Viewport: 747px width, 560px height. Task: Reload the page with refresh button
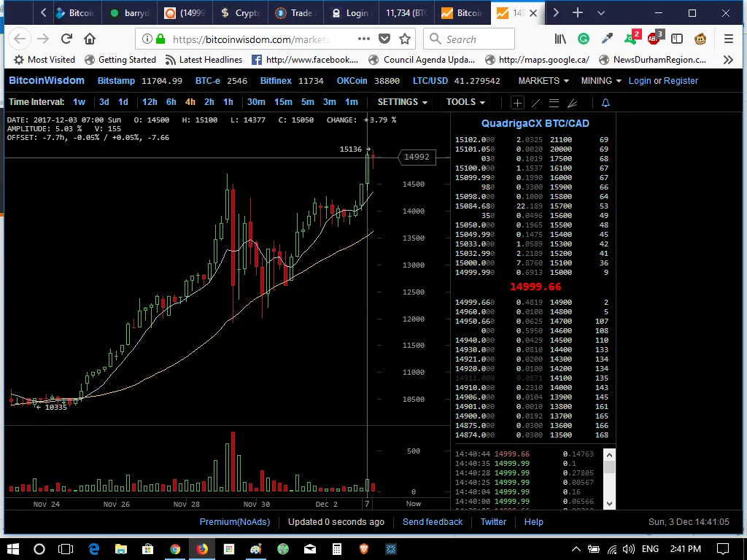coord(66,39)
